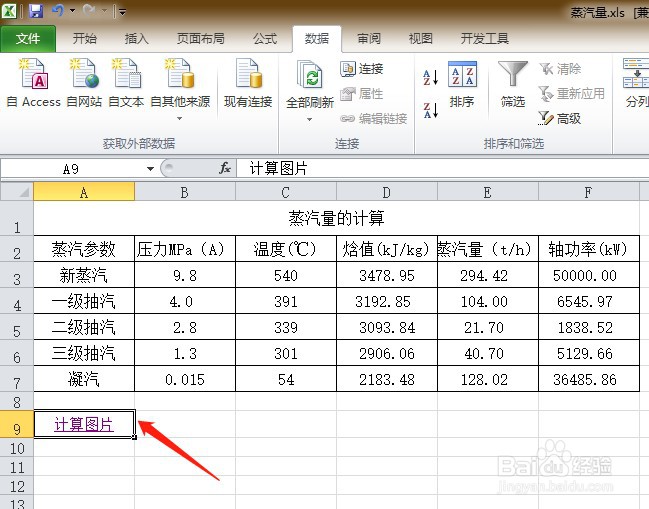Viewport: 649px width, 509px height.
Task: Select column B header
Action: pyautogui.click(x=185, y=192)
